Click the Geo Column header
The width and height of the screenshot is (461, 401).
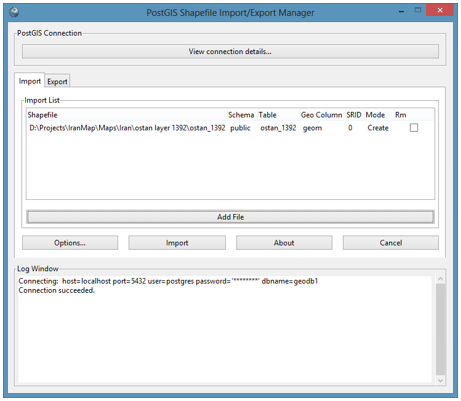322,115
